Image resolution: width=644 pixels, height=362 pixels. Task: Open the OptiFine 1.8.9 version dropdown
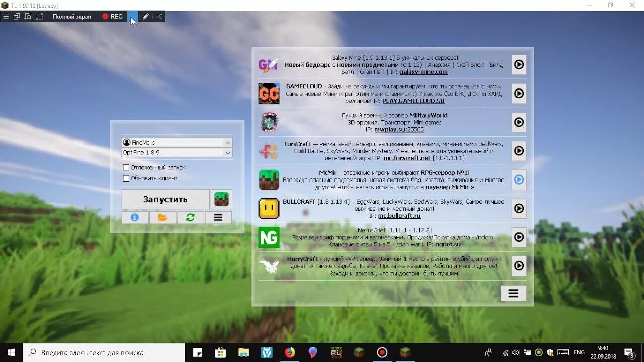pos(177,152)
